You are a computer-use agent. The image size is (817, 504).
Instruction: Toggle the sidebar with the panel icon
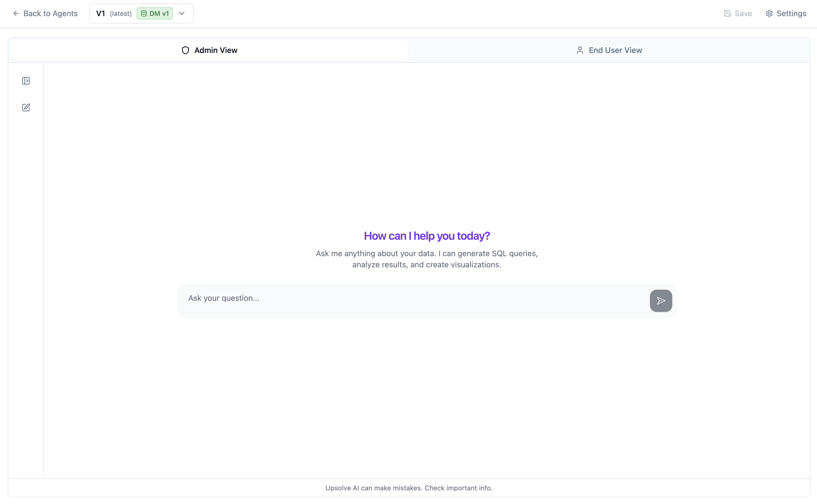click(26, 81)
